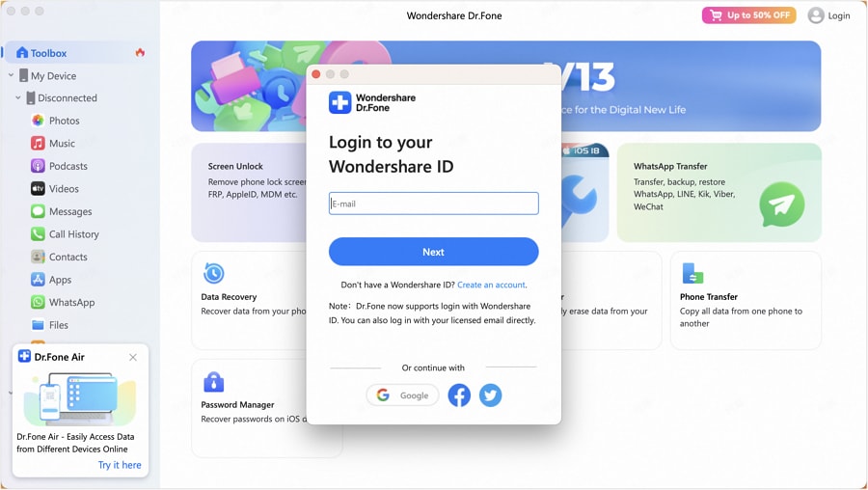Click the Disconnected label in sidebar
The height and width of the screenshot is (490, 868).
click(x=68, y=98)
